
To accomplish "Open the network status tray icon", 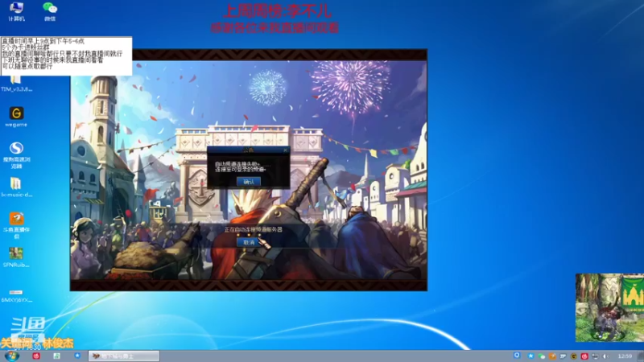I will coord(595,356).
